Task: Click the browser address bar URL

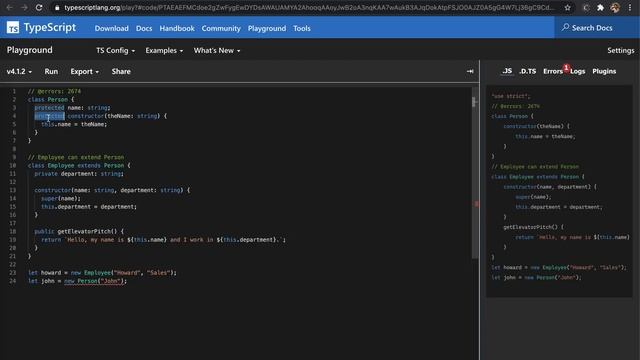Action: 309,8
